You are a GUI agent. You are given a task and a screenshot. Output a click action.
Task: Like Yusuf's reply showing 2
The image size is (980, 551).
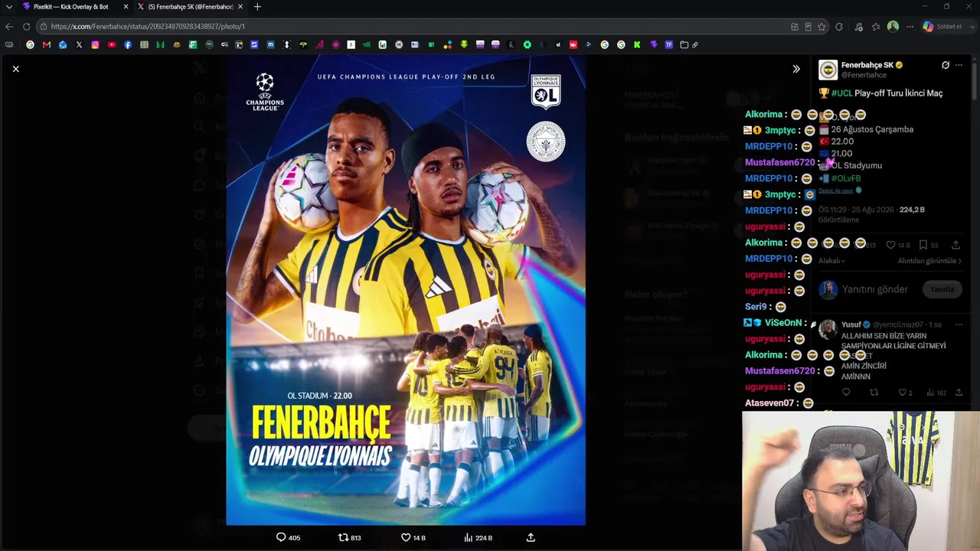[905, 393]
